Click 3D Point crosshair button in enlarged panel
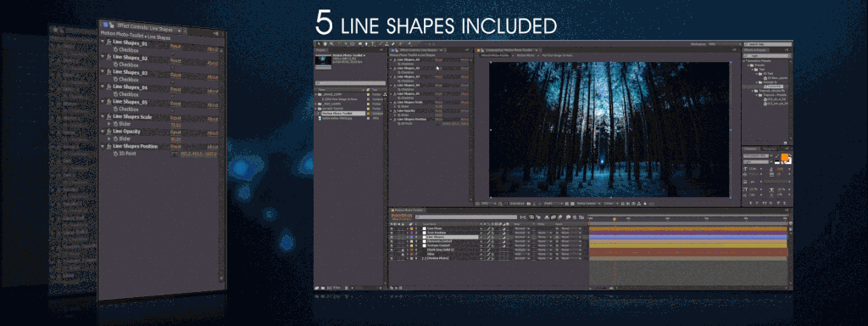Image resolution: width=868 pixels, height=326 pixels. click(x=174, y=155)
